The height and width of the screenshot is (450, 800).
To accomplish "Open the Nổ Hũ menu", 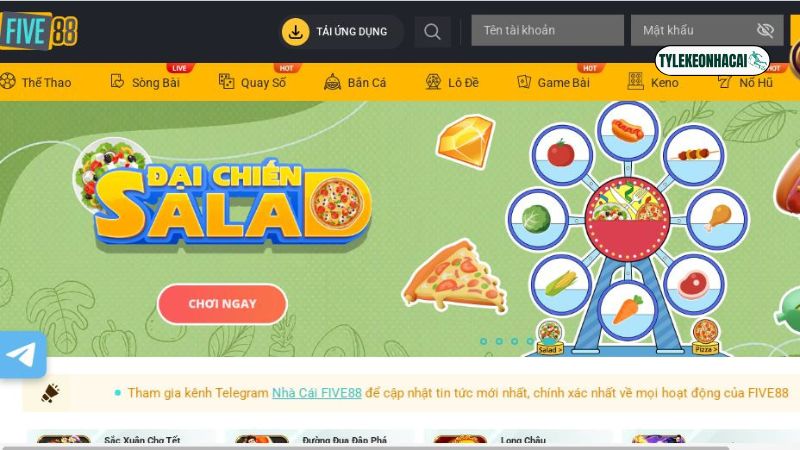I will 745,82.
